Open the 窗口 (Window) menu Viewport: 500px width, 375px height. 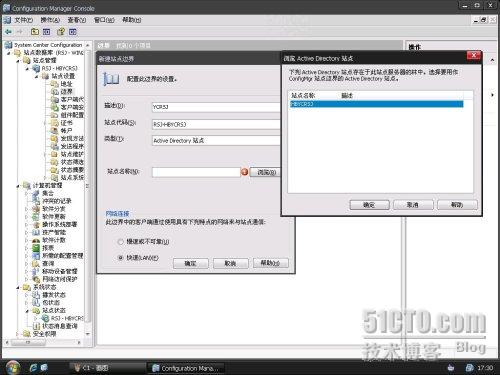click(104, 20)
